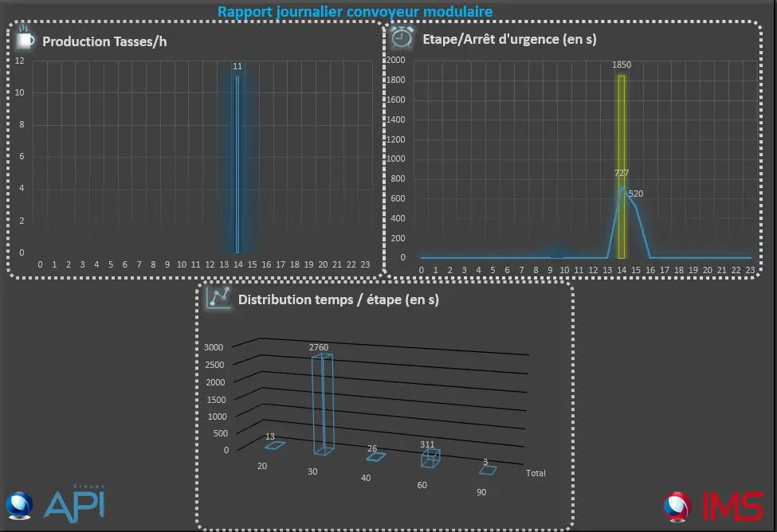Viewport: 777px width, 532px height.
Task: Click the alarm clock icon beside Etape/Arrêt d'urgence
Action: coord(402,37)
